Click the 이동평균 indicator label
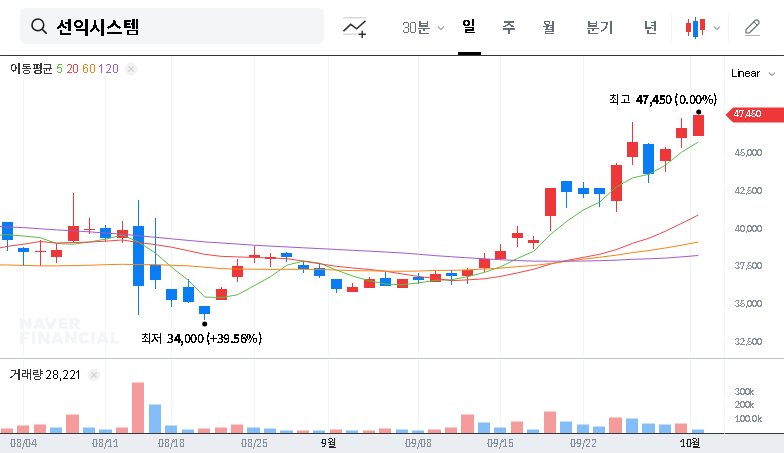The height and width of the screenshot is (453, 784). coord(31,69)
